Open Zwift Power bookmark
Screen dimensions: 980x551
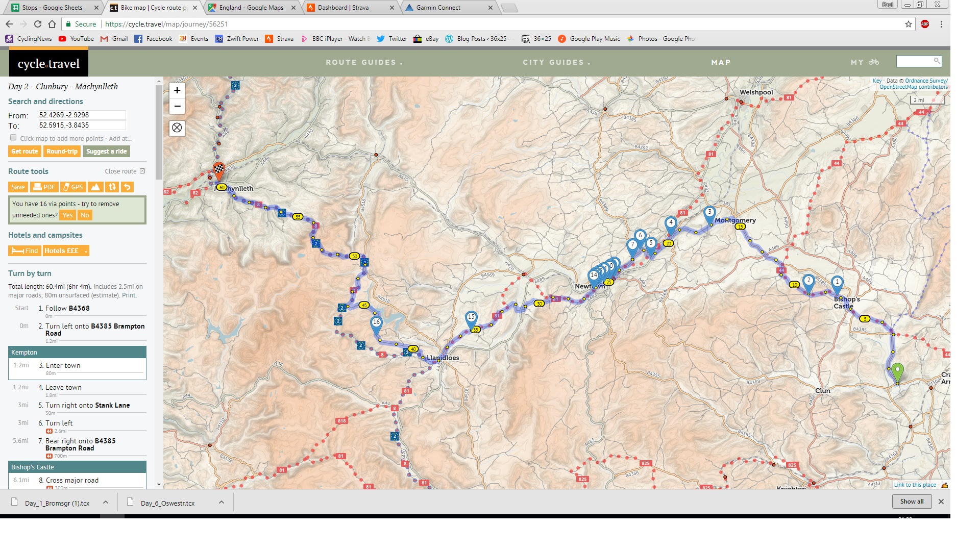[237, 39]
